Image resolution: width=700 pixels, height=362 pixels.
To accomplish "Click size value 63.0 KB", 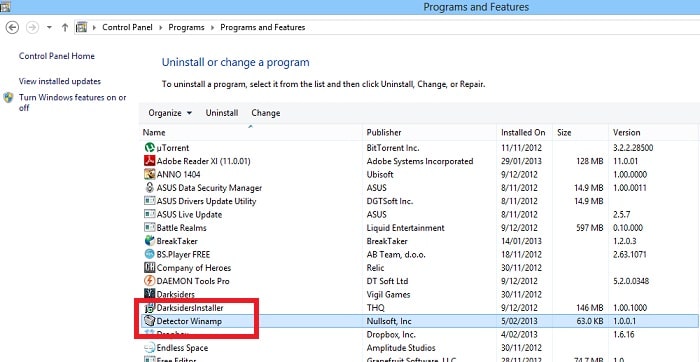I will 589,321.
